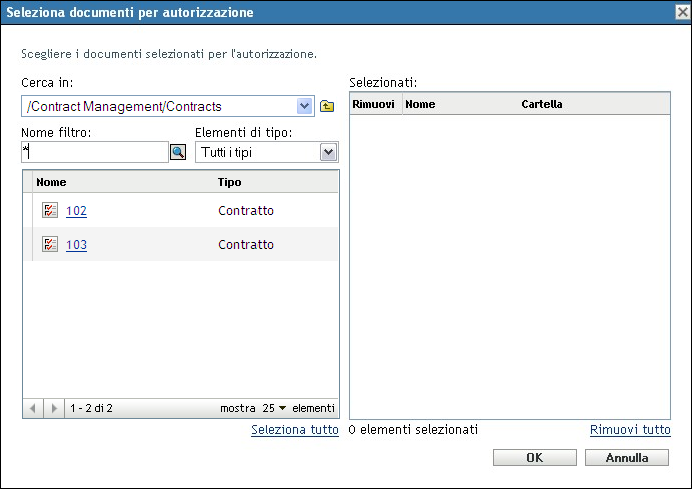Open contract 103 link
The width and height of the screenshot is (692, 489).
(76, 244)
